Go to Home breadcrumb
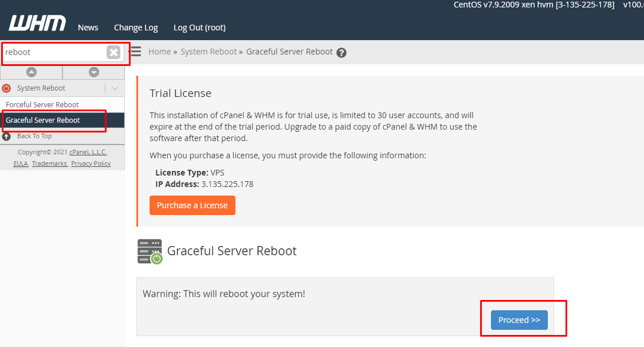 pos(160,52)
